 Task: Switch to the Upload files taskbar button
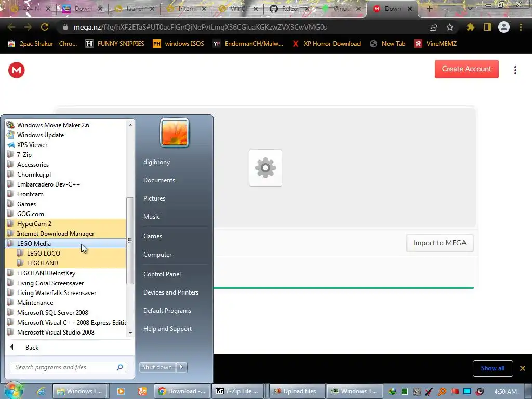coord(298,391)
